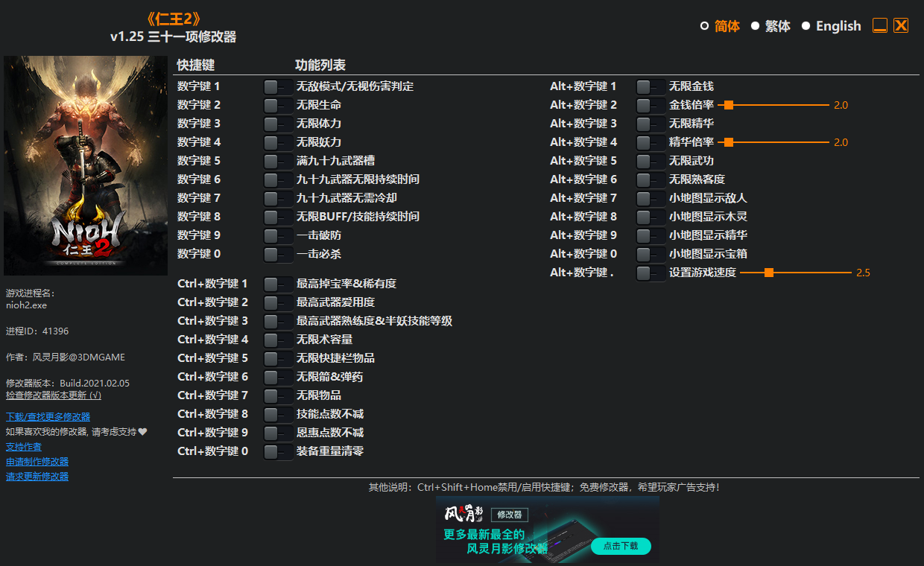
Task: Toggle 小地图显示敌人 cheat
Action: [x=651, y=197]
